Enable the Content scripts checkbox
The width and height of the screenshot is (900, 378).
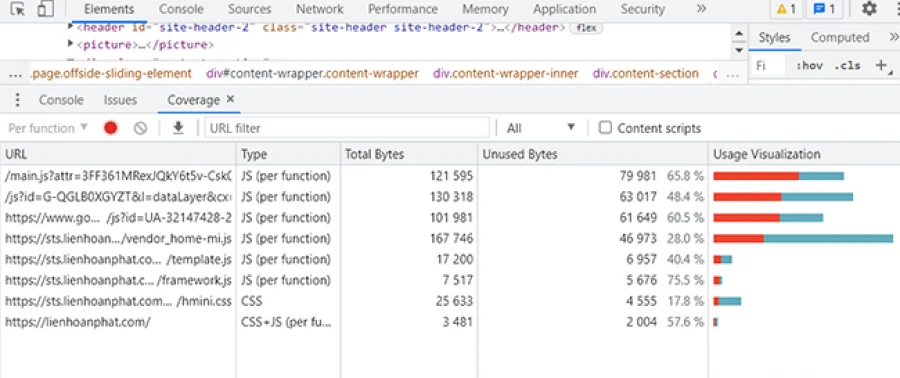(x=605, y=127)
